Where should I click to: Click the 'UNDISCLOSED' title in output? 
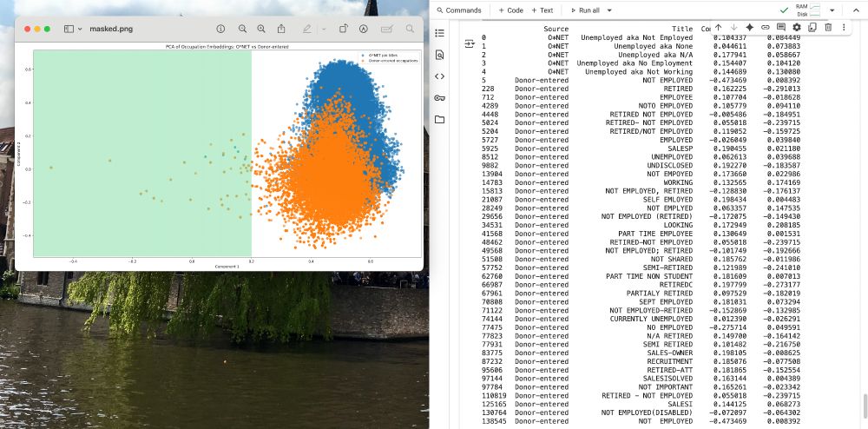coord(669,166)
